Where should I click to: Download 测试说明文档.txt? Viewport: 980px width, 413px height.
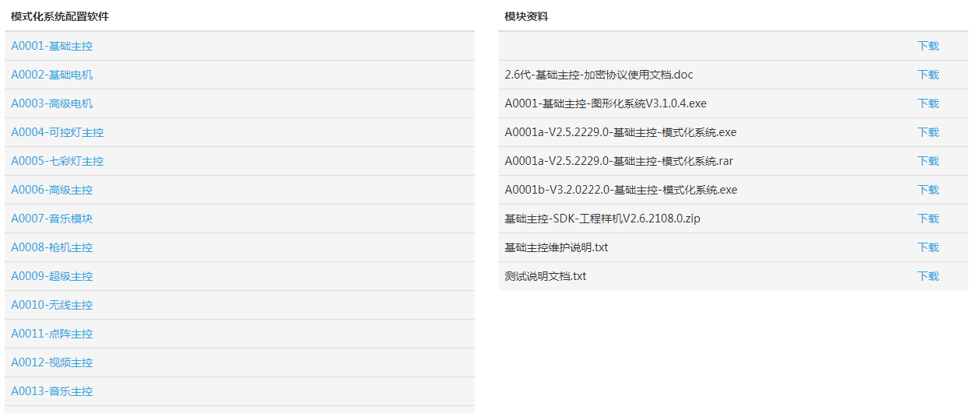tap(928, 276)
